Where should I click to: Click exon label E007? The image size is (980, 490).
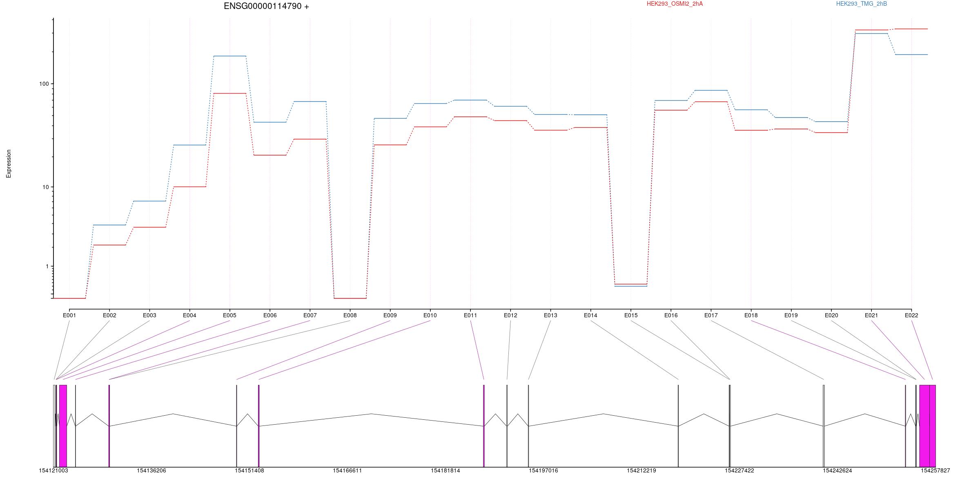(310, 315)
